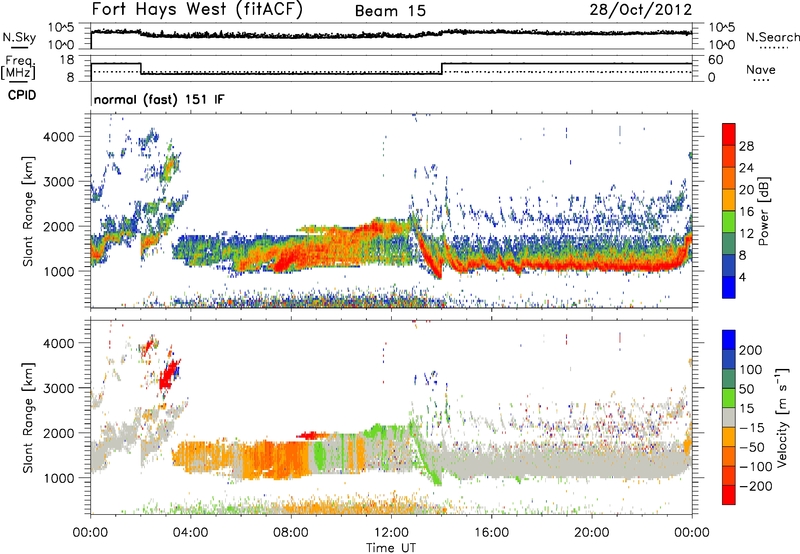Select the "3000" tick on the velocity panel
This screenshot has height=554, width=800.
pyautogui.click(x=59, y=388)
